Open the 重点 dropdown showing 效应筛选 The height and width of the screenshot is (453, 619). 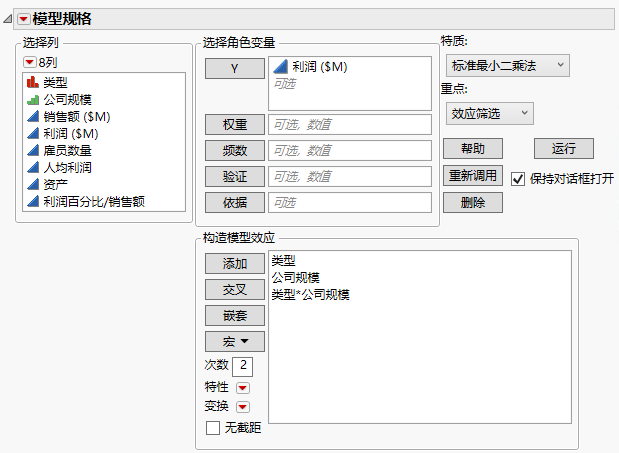(x=490, y=114)
